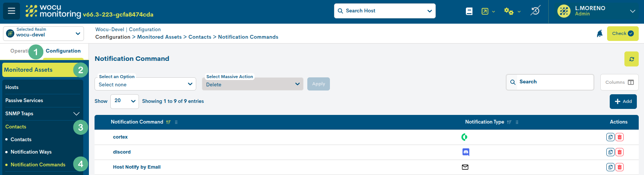Click the disabled auto-refresh history icon
This screenshot has width=644, height=175.
tap(535, 11)
